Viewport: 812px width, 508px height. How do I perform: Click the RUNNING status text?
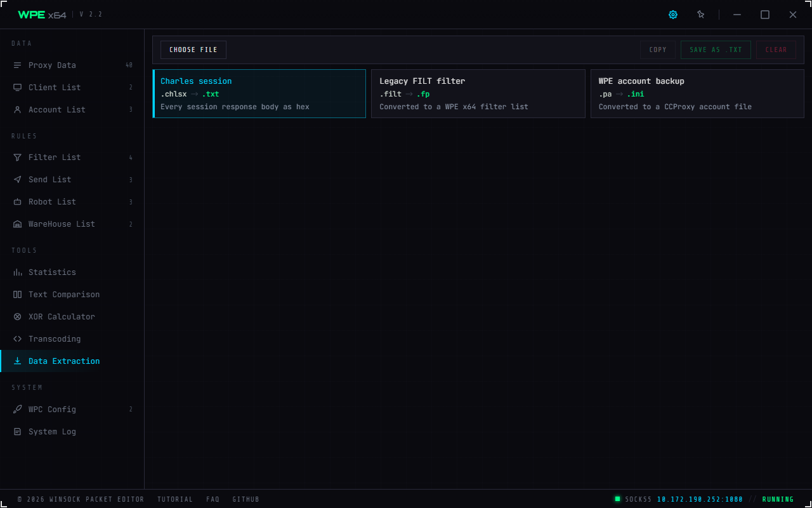pos(778,499)
